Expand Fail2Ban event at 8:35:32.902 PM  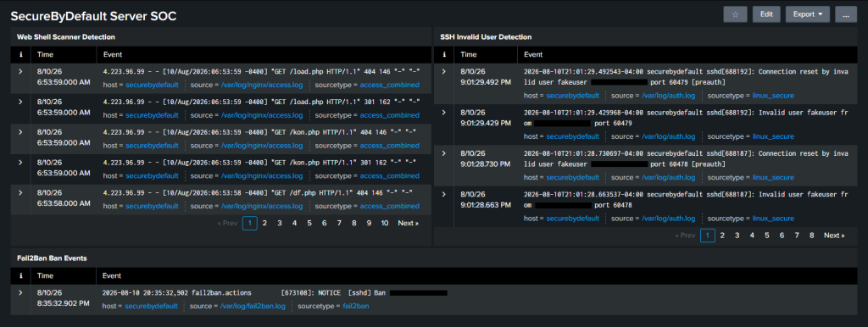[x=20, y=292]
